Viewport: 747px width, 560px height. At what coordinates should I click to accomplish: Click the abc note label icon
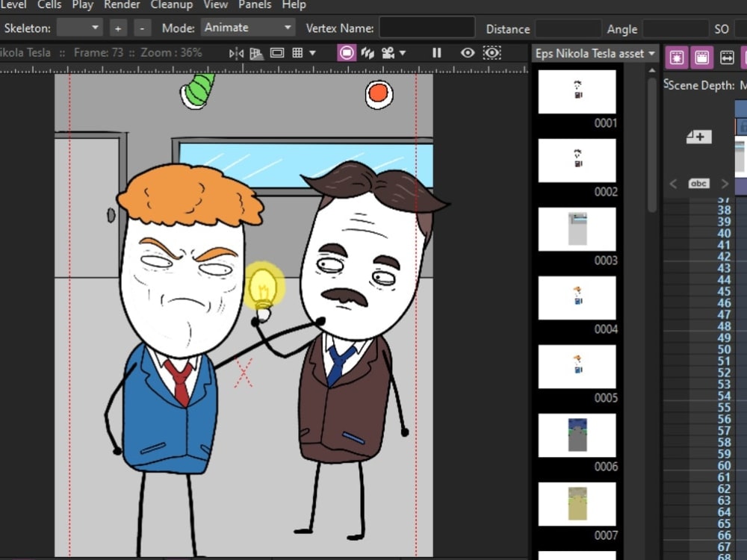pos(698,184)
